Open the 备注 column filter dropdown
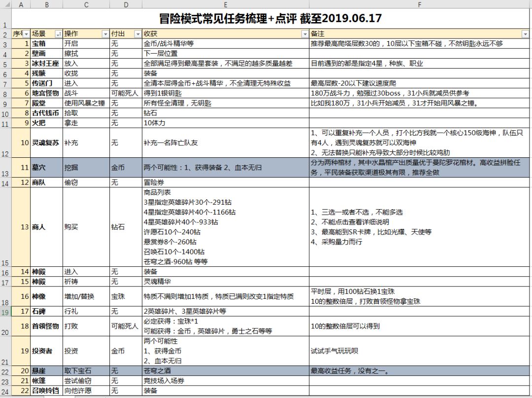The image size is (532, 398). [x=526, y=34]
